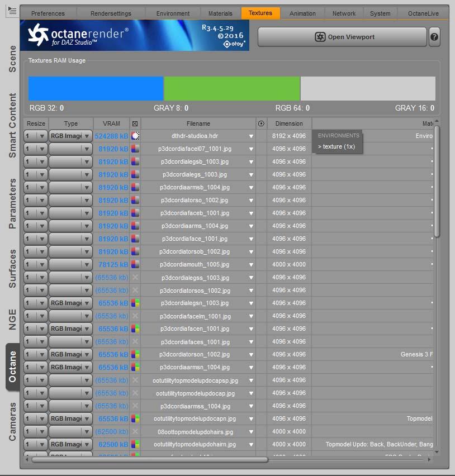The image size is (455, 476).
Task: Select the Cameras side tab
Action: click(x=12, y=421)
